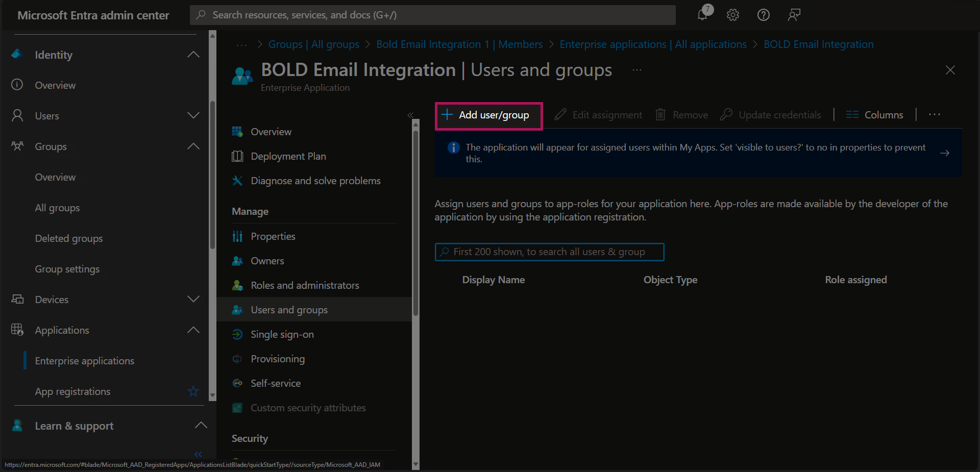980x472 pixels.
Task: Collapse the Applications section chevron
Action: (193, 330)
